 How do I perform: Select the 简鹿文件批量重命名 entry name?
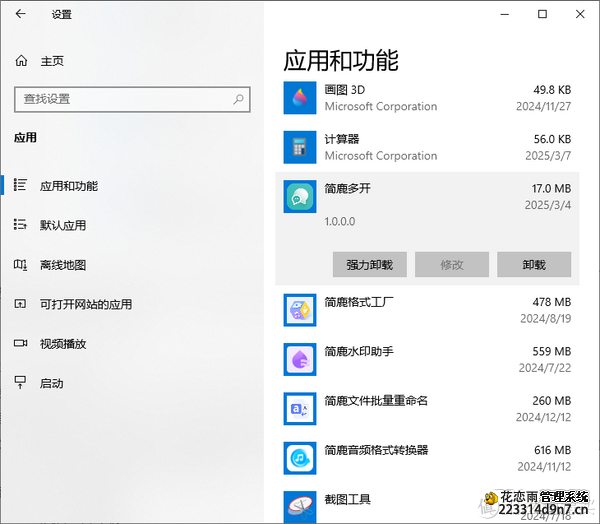point(376,401)
